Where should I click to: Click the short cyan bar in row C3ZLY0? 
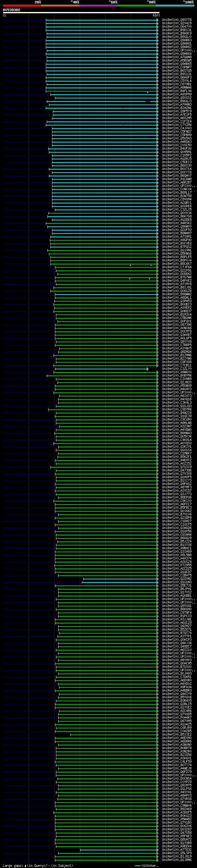(102, 369)
